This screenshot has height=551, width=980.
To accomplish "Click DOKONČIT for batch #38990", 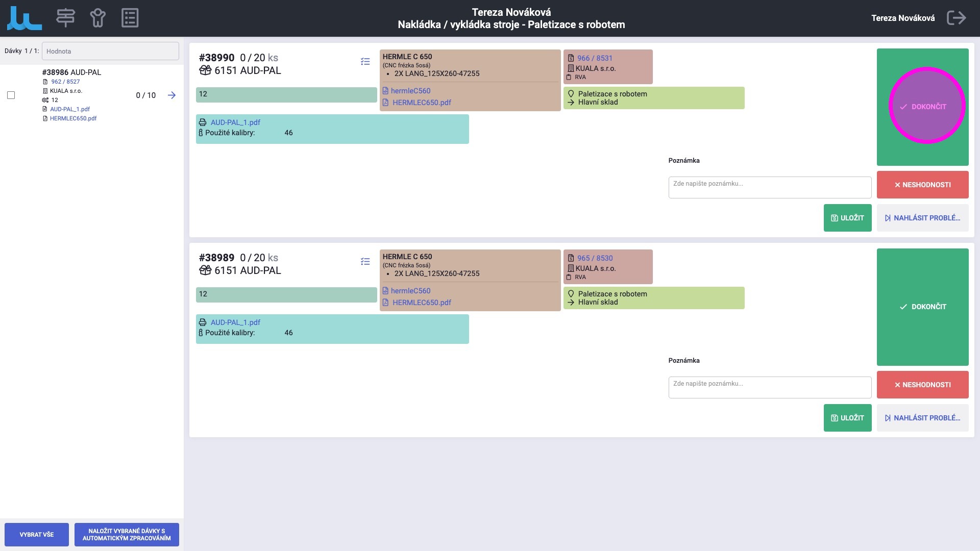I will 923,107.
